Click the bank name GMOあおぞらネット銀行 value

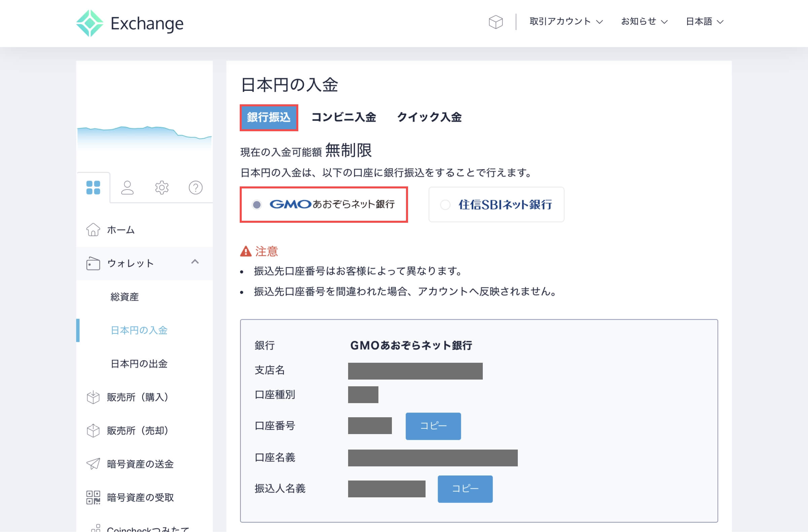(x=411, y=345)
